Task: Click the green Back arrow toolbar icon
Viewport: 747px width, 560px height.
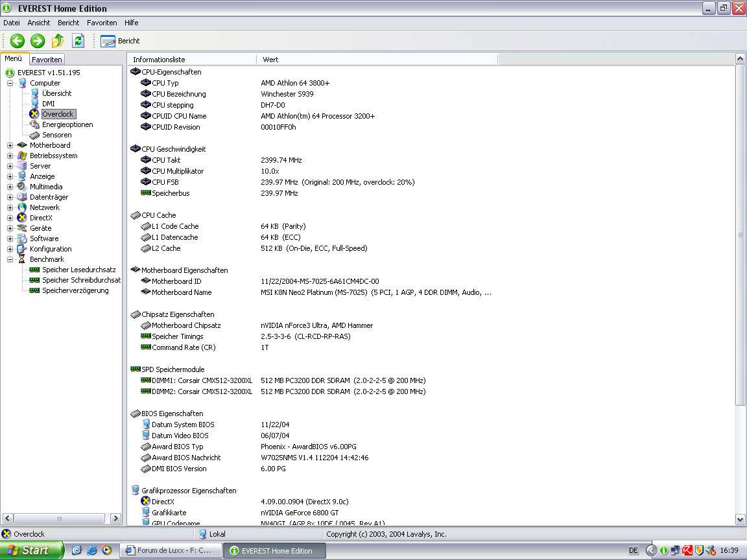Action: 18,41
